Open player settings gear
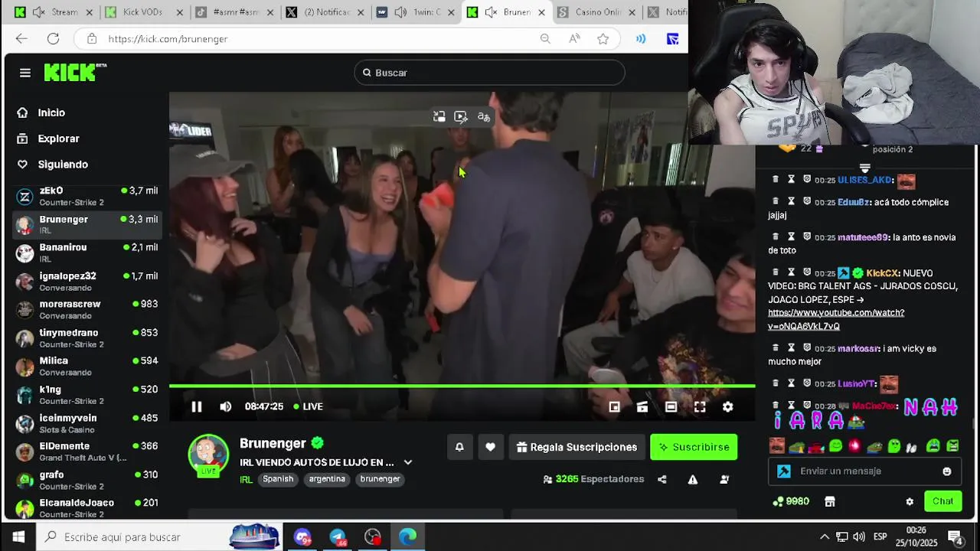The image size is (980, 551). 727,407
